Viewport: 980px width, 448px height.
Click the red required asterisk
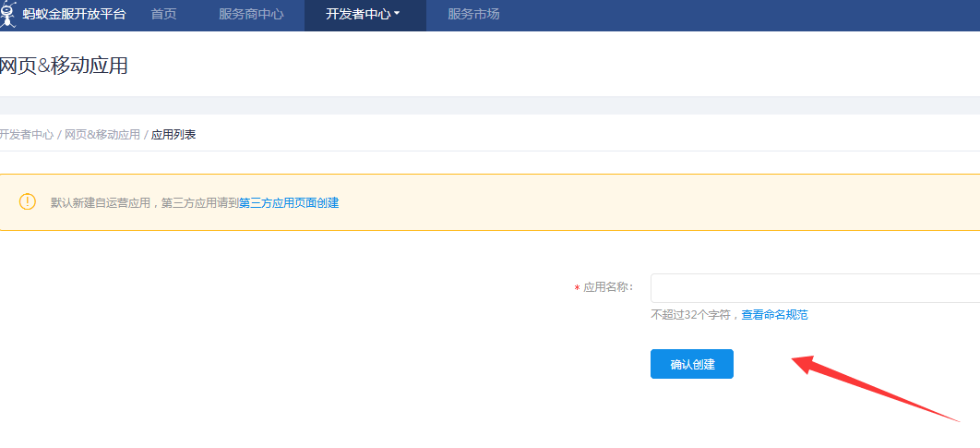click(x=577, y=289)
